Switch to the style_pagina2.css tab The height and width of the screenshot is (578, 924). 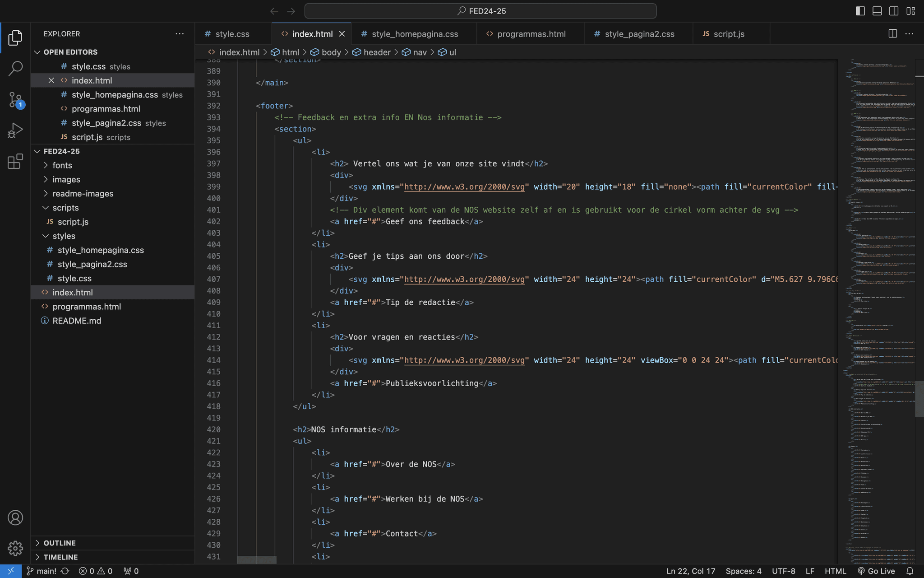(x=639, y=34)
